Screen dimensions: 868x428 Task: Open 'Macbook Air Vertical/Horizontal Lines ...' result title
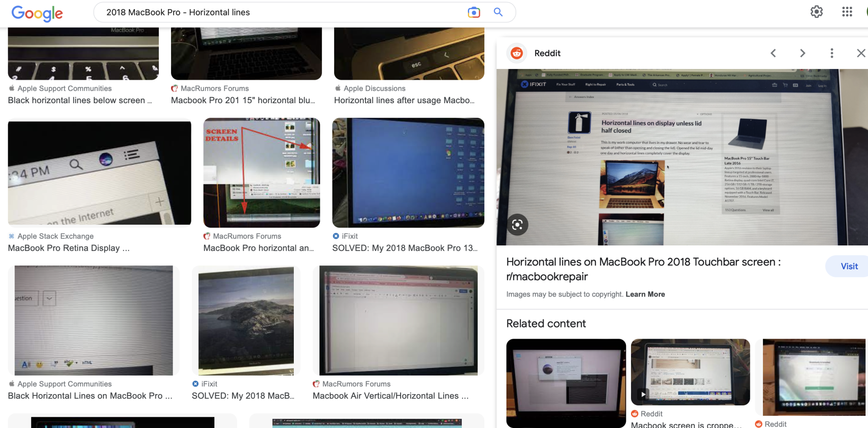[x=391, y=396]
